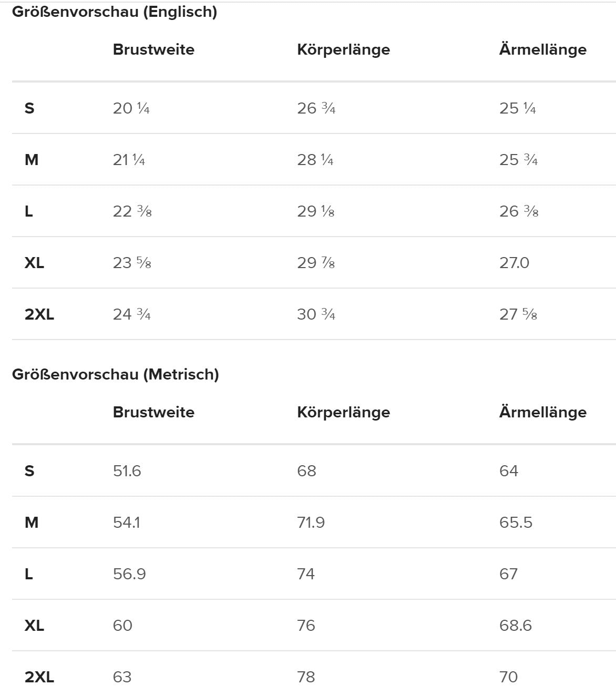Select the 68.6 sleeve length value
The image size is (616, 696).
point(515,626)
